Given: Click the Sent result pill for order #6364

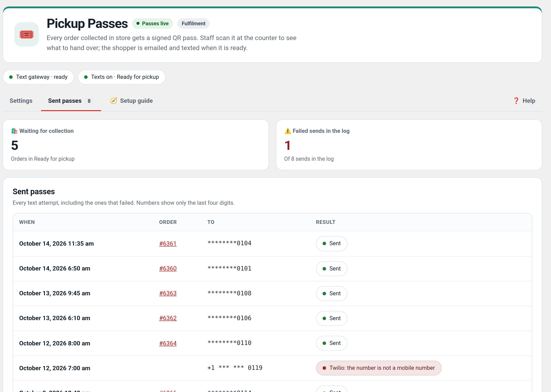Looking at the screenshot, I should (332, 343).
